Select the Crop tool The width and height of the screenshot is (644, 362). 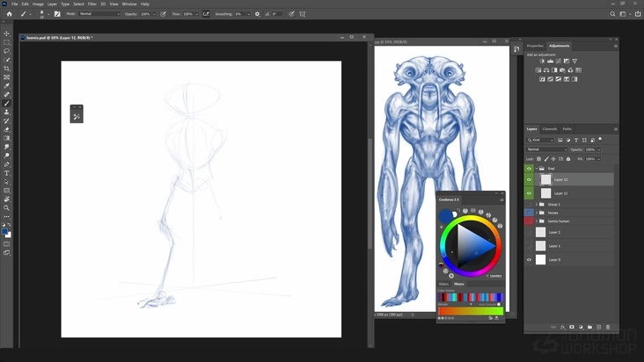[6, 69]
